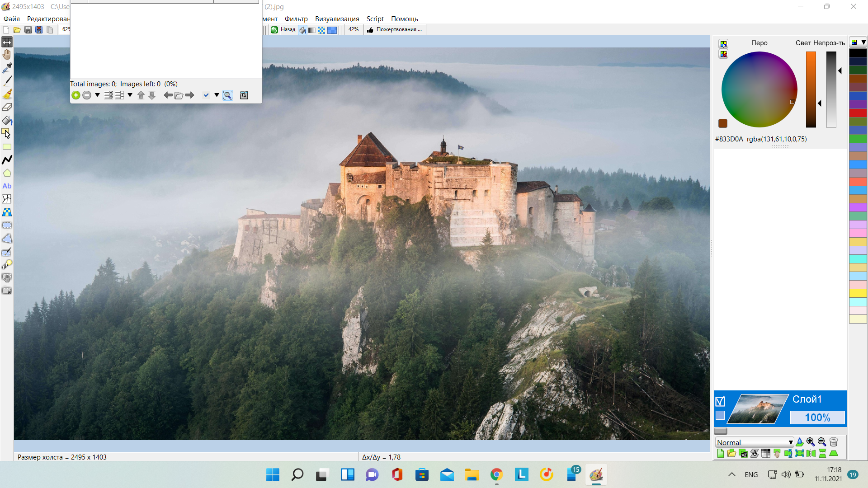
Task: Click the Пожертвования donate button
Action: point(395,30)
